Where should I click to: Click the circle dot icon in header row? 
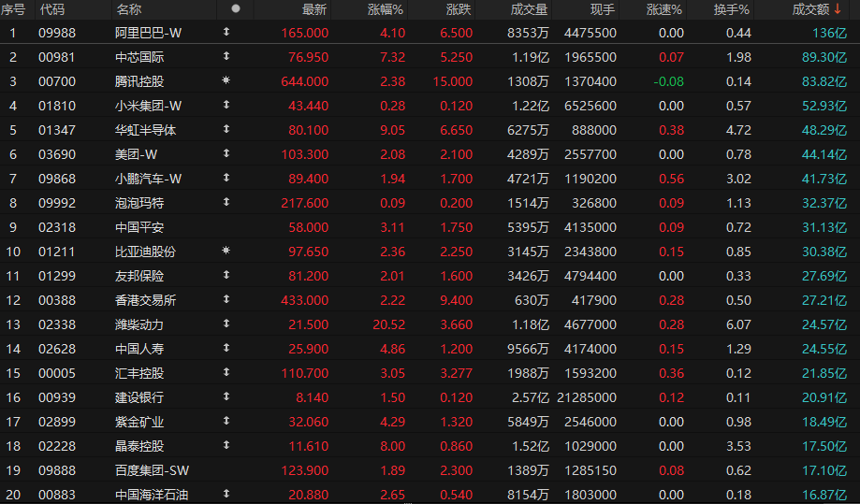[236, 8]
